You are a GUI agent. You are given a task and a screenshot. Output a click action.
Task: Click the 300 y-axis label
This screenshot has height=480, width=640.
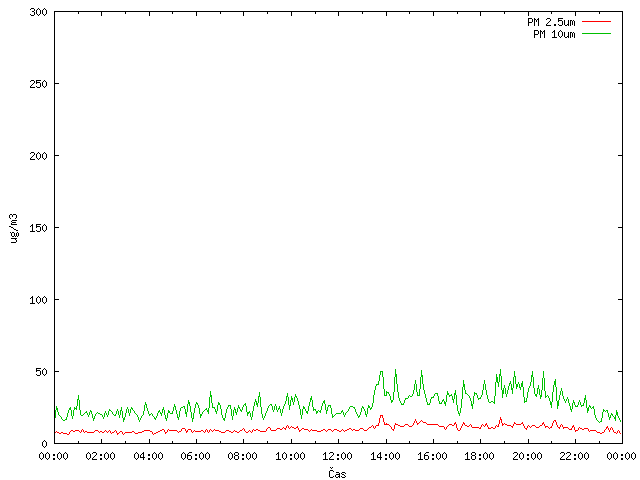pyautogui.click(x=38, y=12)
